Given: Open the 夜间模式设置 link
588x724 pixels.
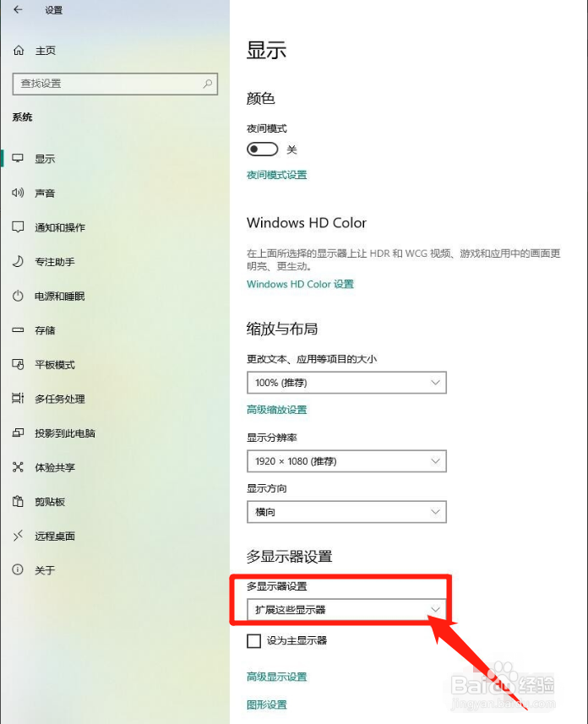Looking at the screenshot, I should click(276, 175).
